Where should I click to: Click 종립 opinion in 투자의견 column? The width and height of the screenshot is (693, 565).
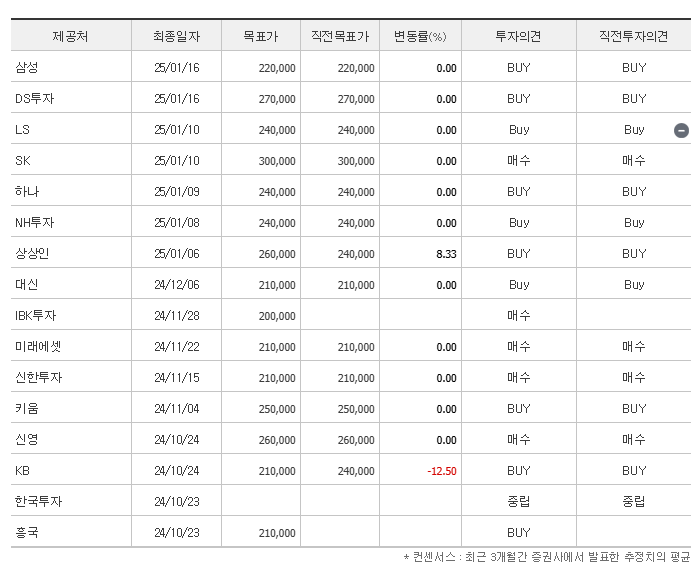pos(518,501)
